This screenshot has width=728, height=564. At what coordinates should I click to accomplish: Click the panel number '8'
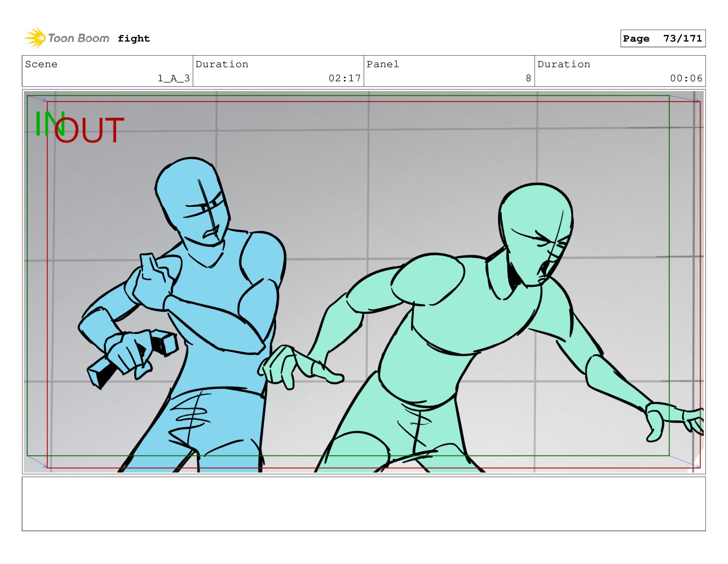click(528, 78)
